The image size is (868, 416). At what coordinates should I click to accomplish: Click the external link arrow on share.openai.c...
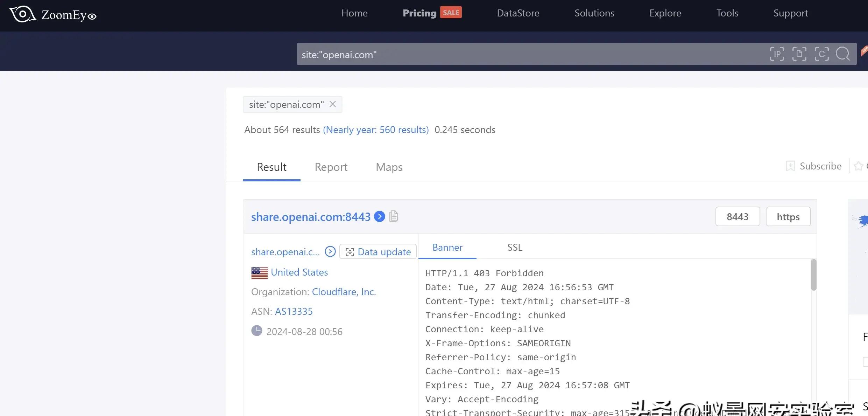331,252
